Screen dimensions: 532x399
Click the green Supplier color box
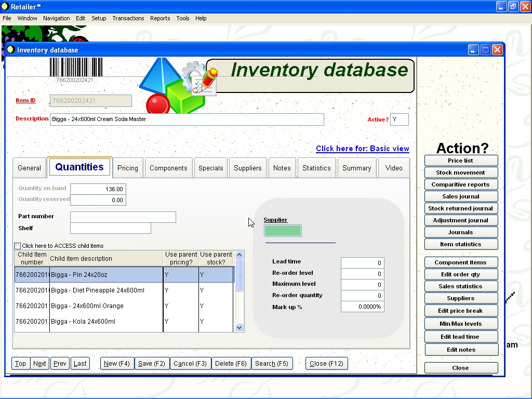pos(283,231)
